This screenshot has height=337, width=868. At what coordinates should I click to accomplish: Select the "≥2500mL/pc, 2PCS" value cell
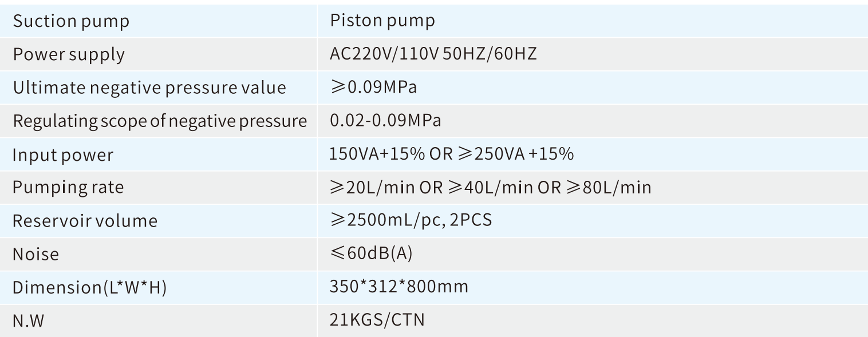[x=411, y=220]
